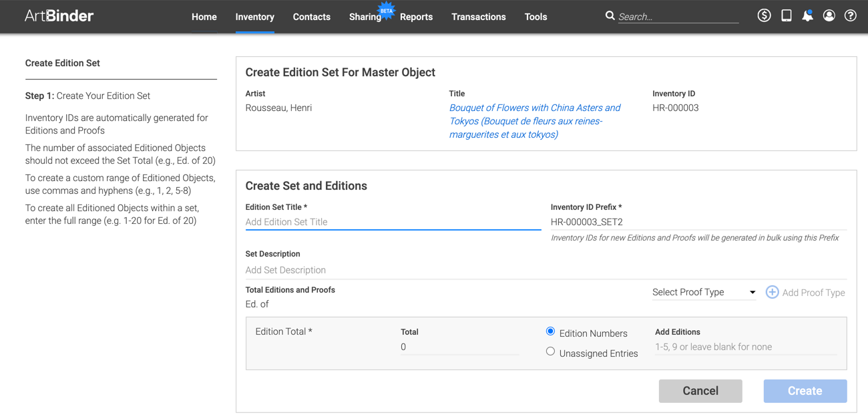Click the sidebar note about Set Total limit
This screenshot has height=419, width=868.
coord(120,154)
